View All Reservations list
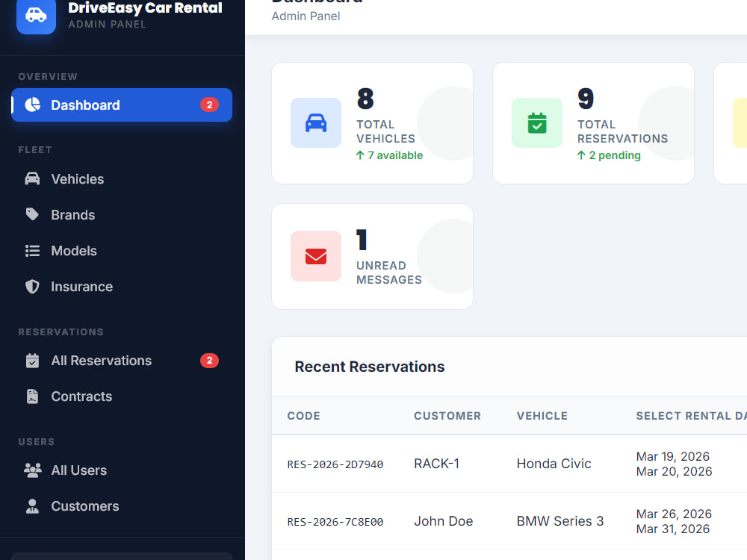This screenshot has height=560, width=747. pyautogui.click(x=122, y=361)
